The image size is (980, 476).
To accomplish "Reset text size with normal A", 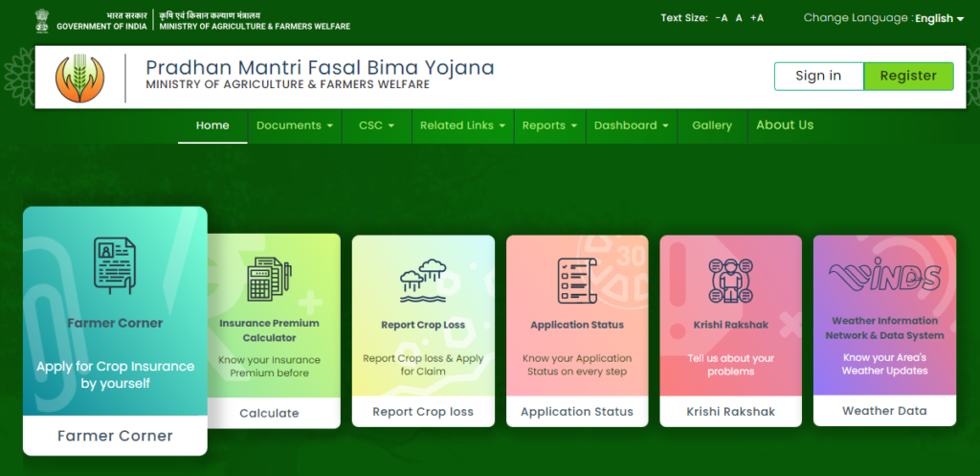I will [x=739, y=18].
